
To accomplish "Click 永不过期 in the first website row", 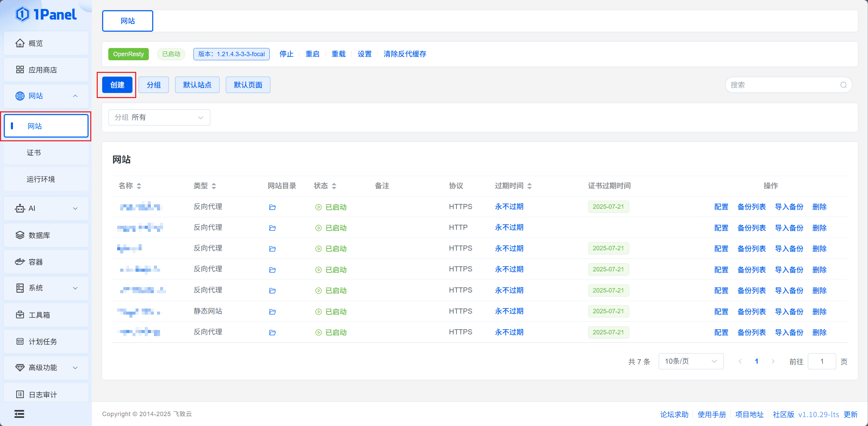I will point(509,207).
